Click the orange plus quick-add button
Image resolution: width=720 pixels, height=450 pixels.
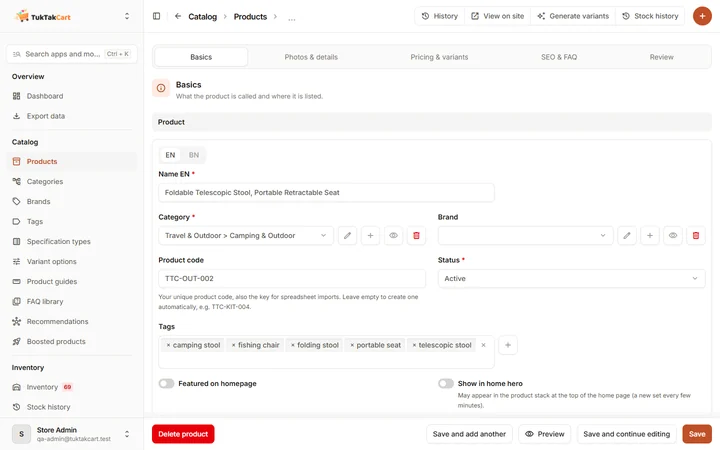[702, 16]
